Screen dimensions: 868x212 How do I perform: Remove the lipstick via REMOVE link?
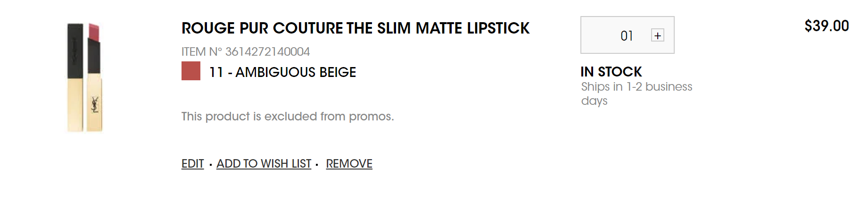[x=349, y=163]
